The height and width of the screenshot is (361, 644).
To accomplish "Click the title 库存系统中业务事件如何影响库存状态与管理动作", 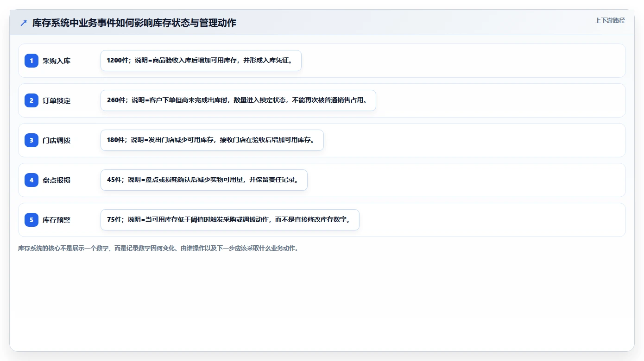I will click(134, 23).
